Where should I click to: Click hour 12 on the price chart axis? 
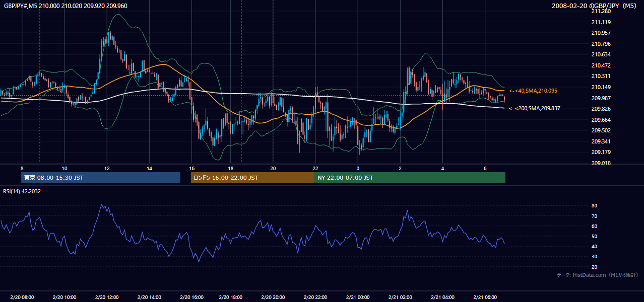[x=106, y=168]
